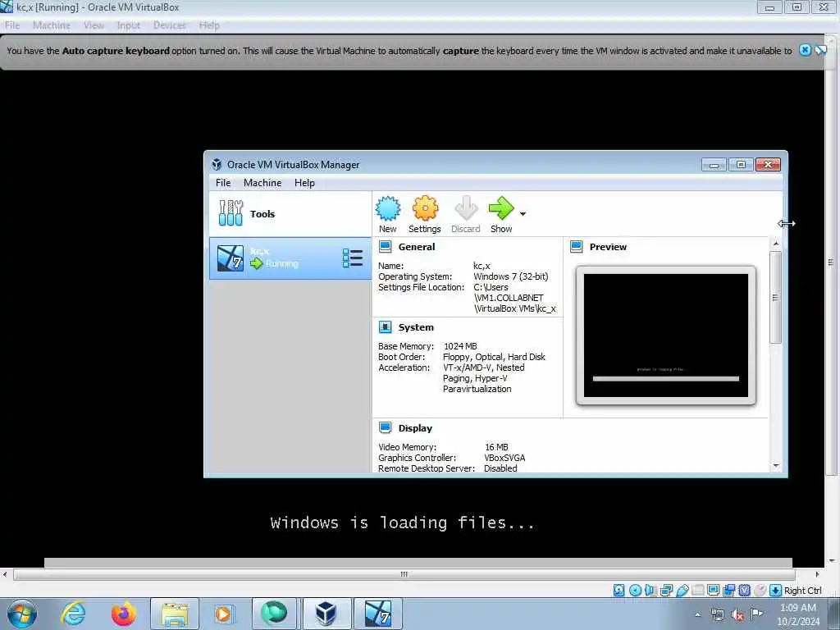Image resolution: width=840 pixels, height=630 pixels.
Task: Show hidden tray icons arrow
Action: pos(697,614)
